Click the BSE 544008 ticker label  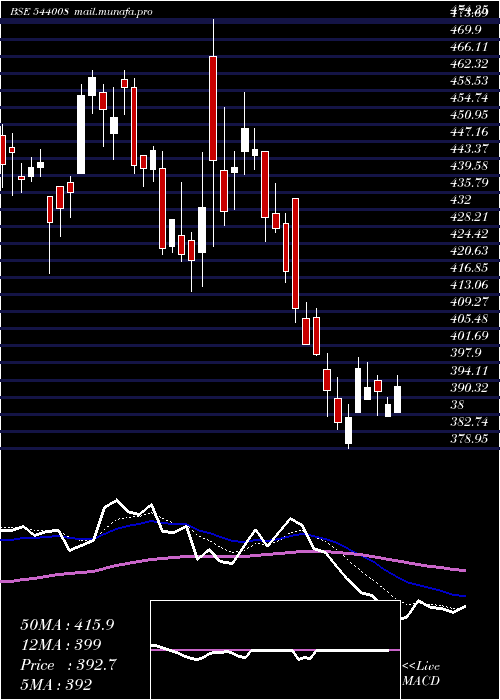[x=39, y=12]
